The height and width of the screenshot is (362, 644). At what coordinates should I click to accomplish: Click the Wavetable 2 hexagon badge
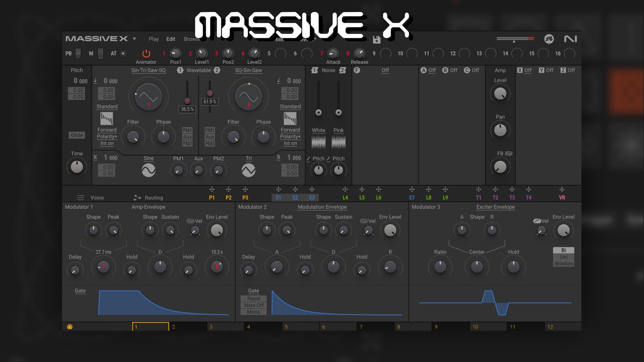(217, 70)
